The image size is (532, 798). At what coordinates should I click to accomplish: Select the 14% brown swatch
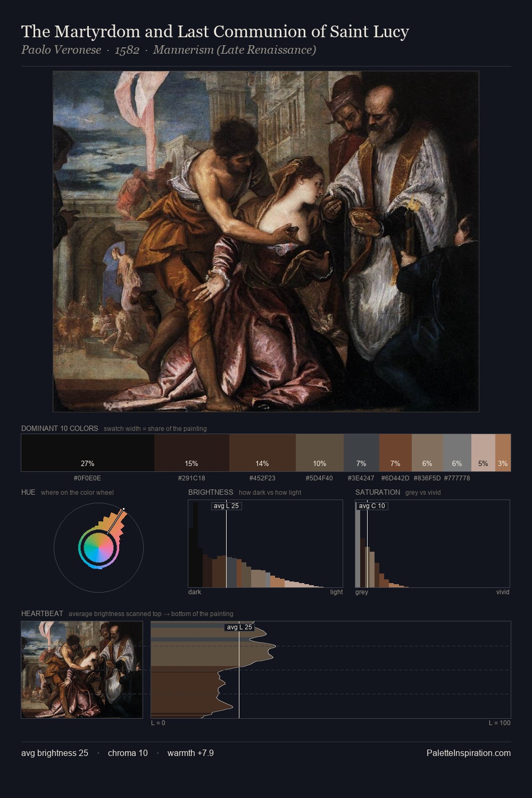point(262,453)
